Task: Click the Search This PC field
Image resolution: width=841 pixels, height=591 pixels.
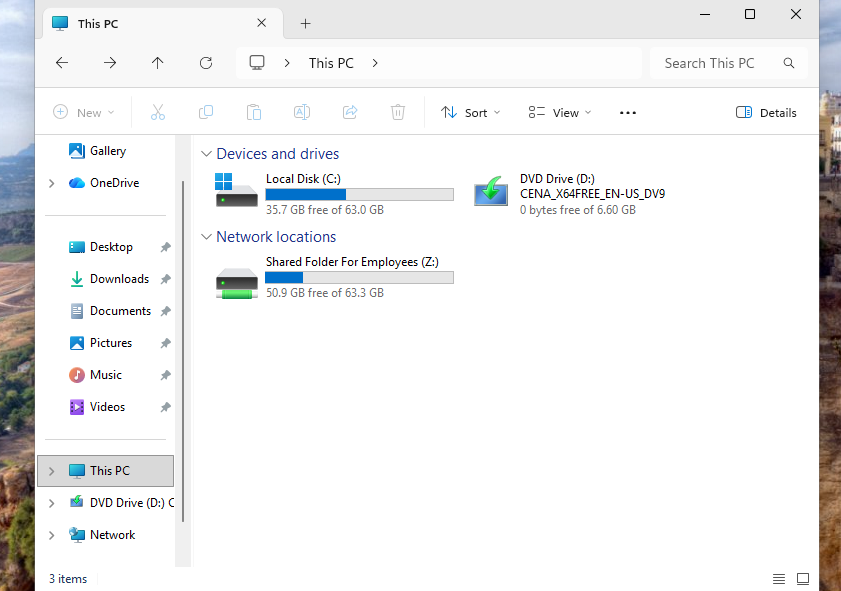Action: (x=718, y=63)
